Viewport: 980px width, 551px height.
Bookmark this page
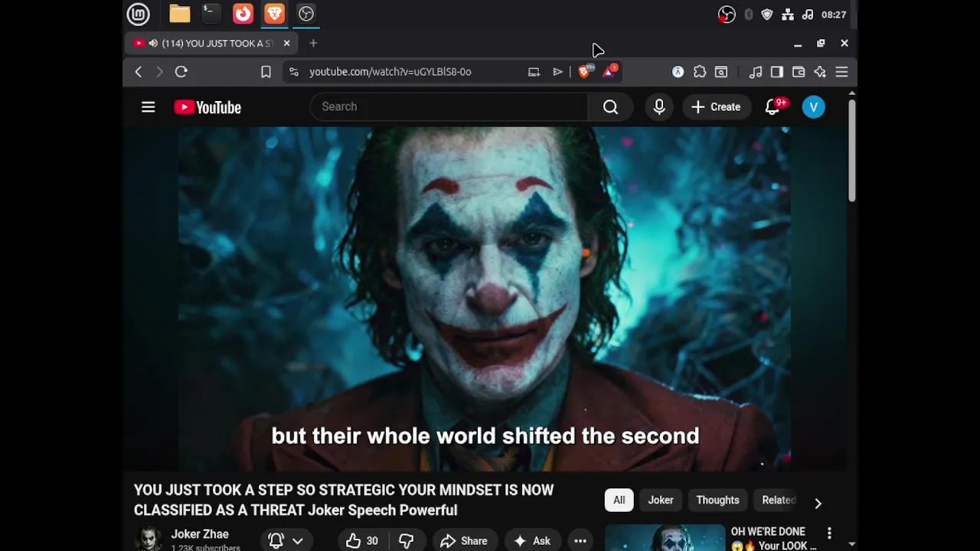click(266, 72)
